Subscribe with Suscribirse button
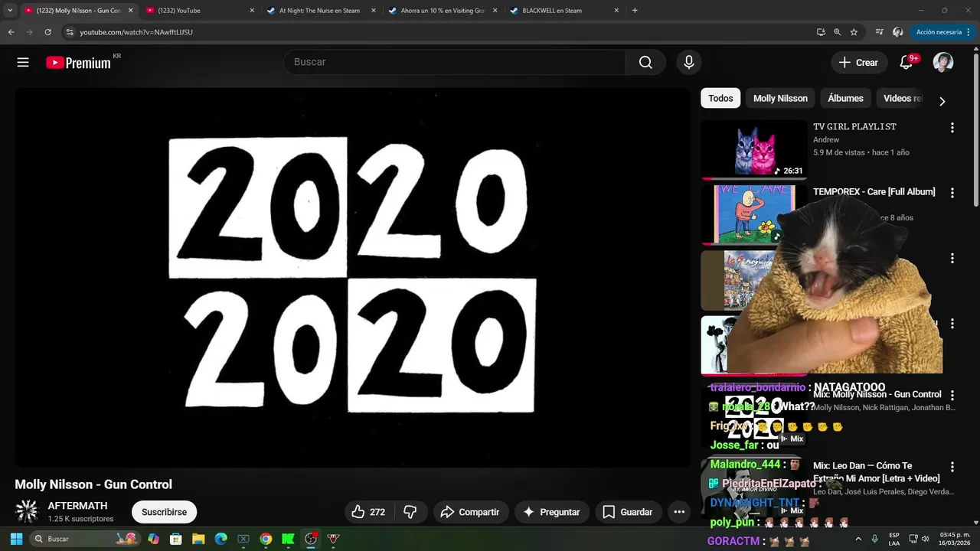 (x=164, y=512)
